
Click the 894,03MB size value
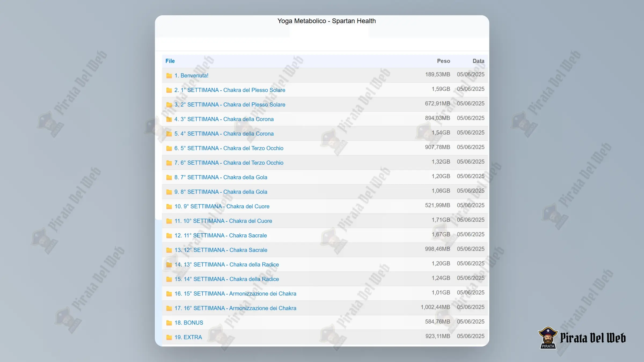pyautogui.click(x=438, y=118)
